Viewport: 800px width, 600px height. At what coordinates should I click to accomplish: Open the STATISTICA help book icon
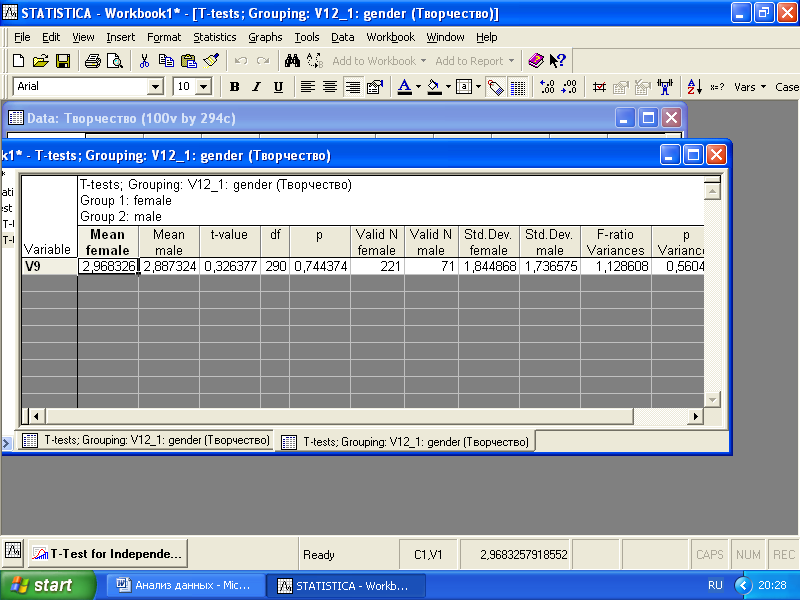536,61
